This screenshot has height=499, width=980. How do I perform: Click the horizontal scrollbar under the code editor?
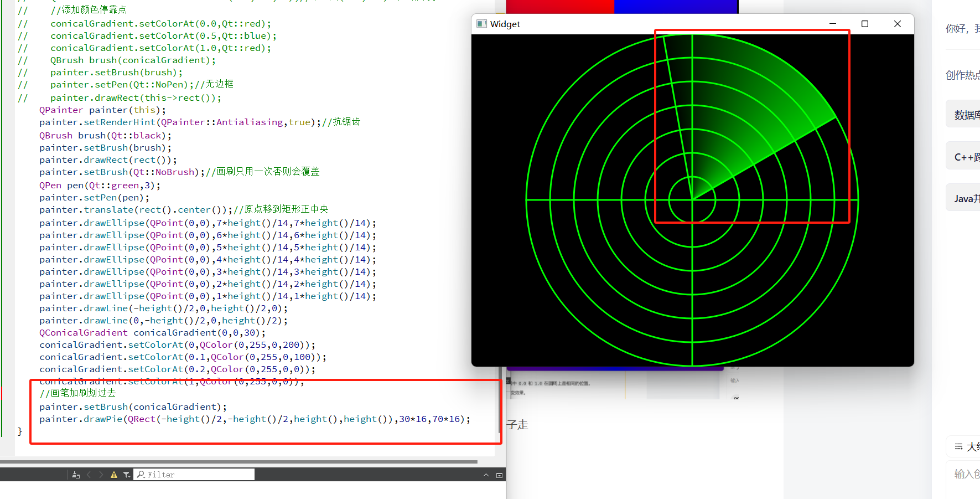tap(238, 461)
